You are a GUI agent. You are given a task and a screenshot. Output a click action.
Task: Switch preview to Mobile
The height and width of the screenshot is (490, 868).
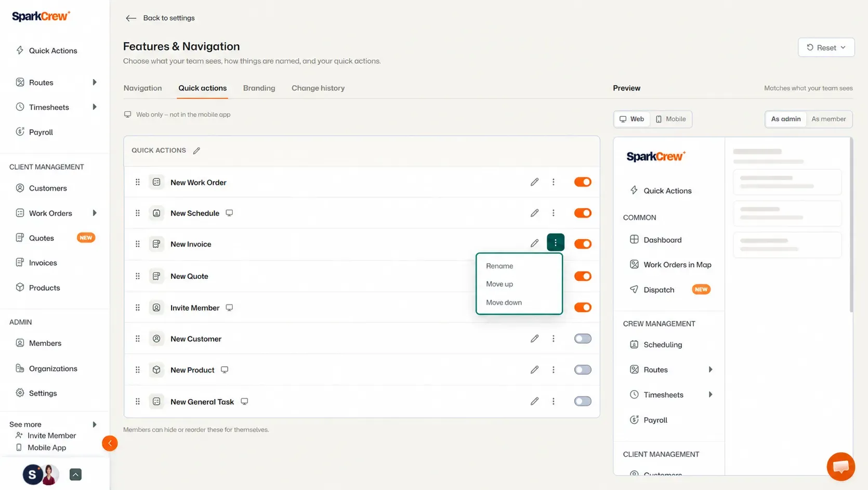coord(671,119)
